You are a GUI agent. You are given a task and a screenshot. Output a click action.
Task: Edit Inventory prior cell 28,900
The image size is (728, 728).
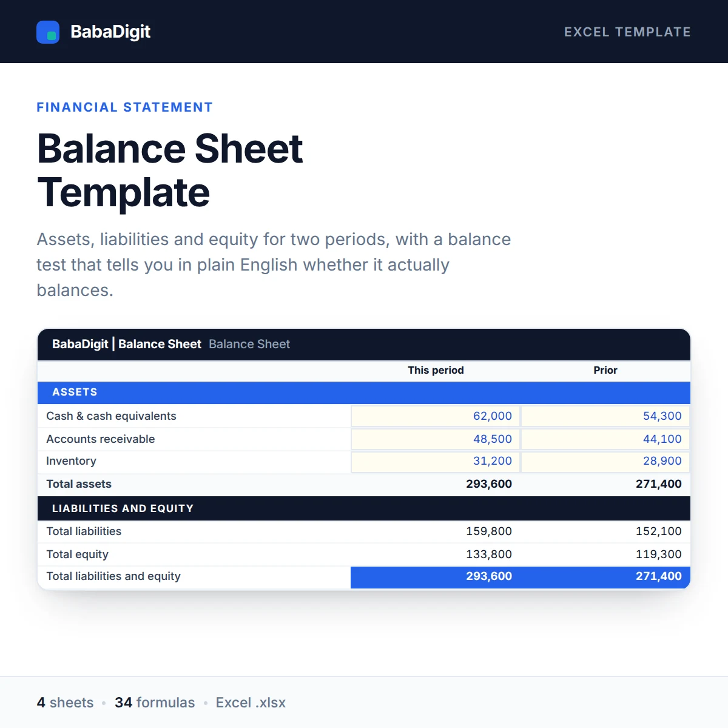click(605, 462)
